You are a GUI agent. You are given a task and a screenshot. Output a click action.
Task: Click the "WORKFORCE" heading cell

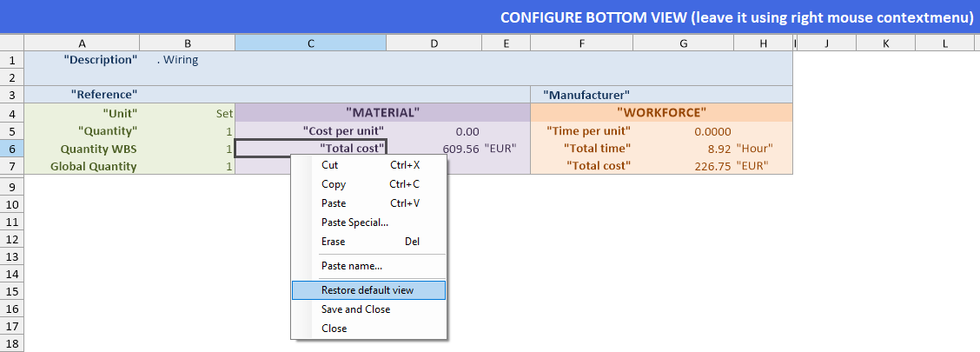click(661, 113)
